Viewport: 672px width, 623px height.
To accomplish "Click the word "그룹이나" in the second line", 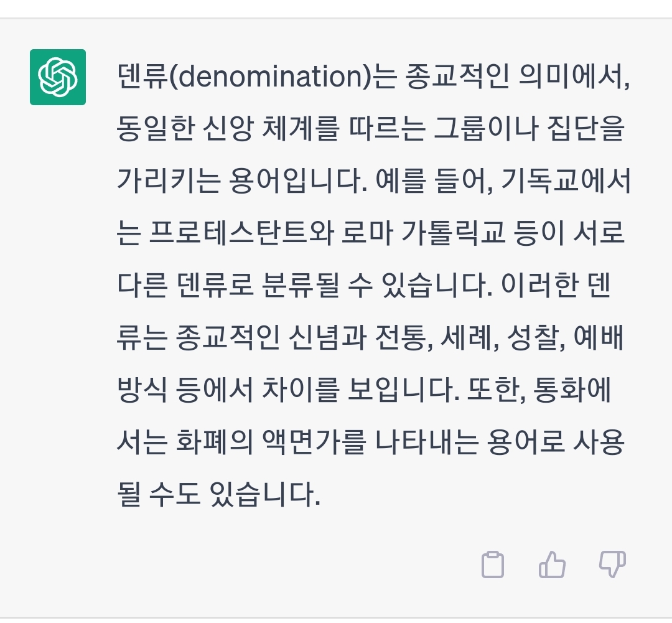I will (x=486, y=128).
